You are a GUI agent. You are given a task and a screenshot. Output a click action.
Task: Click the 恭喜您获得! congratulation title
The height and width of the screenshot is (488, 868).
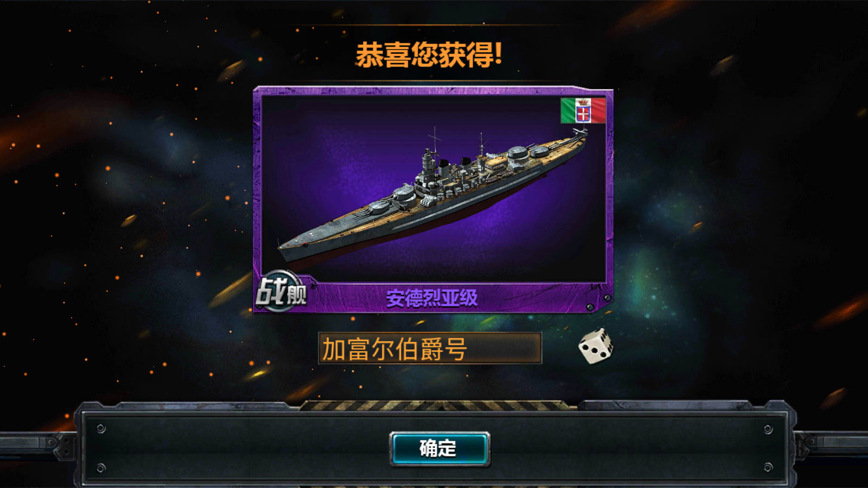pos(429,55)
